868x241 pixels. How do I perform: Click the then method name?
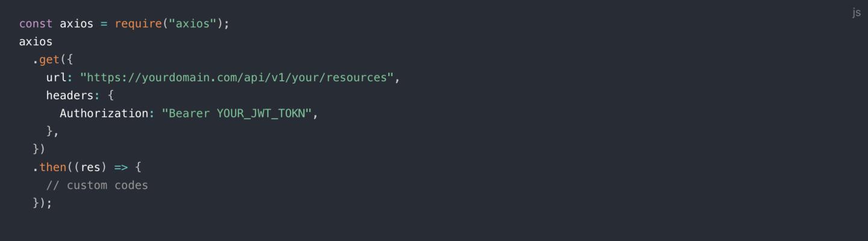coord(52,167)
